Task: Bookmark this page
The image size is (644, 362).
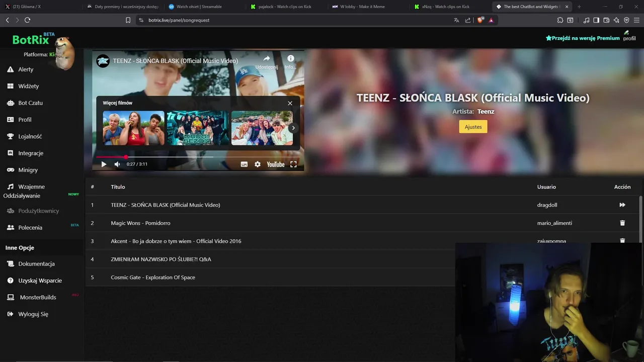Action: pos(128,20)
